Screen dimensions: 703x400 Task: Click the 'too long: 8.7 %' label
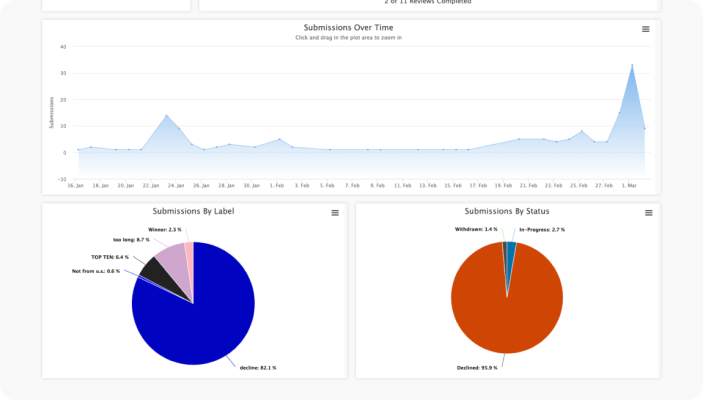coord(130,240)
